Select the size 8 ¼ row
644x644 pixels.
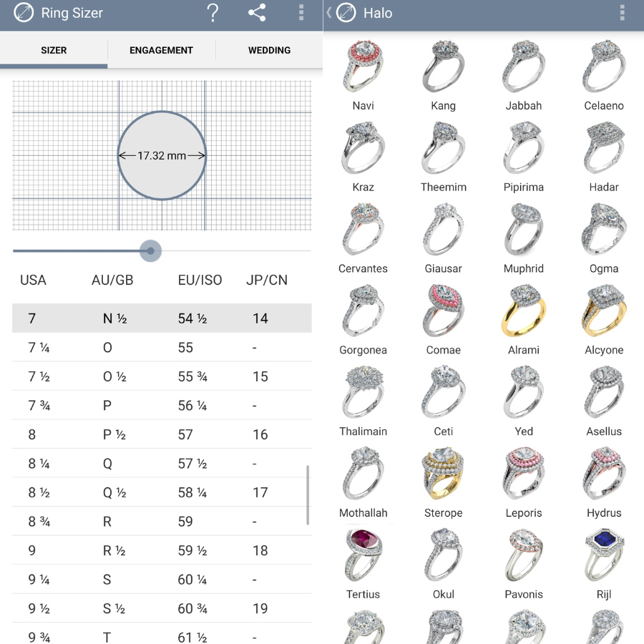[162, 463]
